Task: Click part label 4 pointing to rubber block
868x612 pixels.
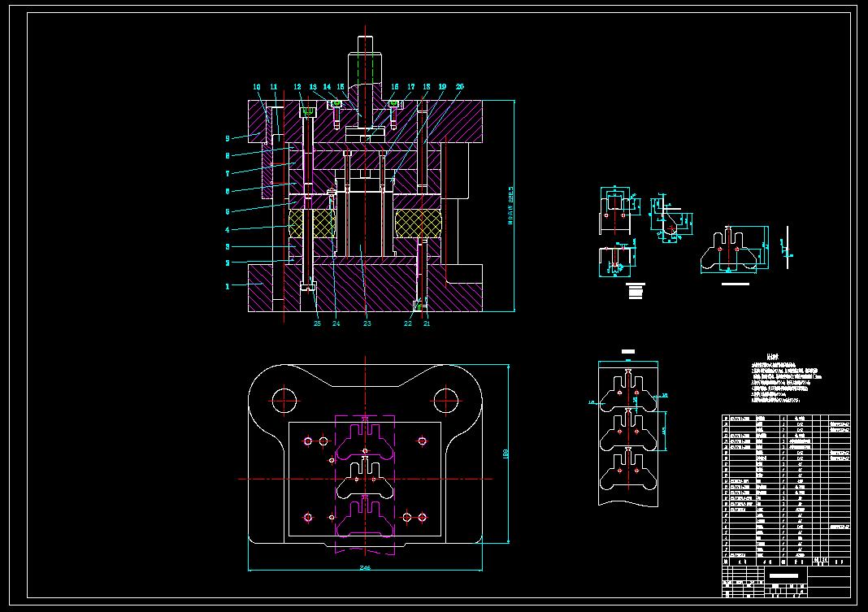Action: [227, 230]
